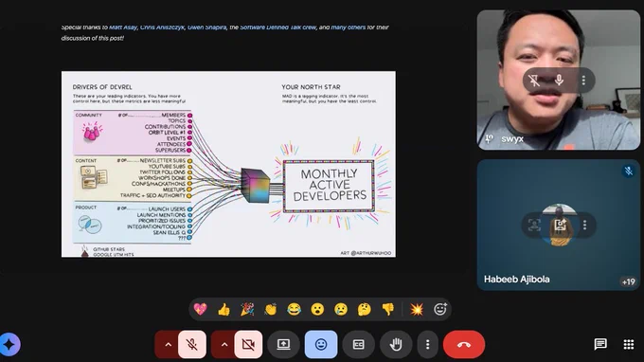The image size is (644, 362).
Task: Select swyx's video tile
Action: point(558,80)
